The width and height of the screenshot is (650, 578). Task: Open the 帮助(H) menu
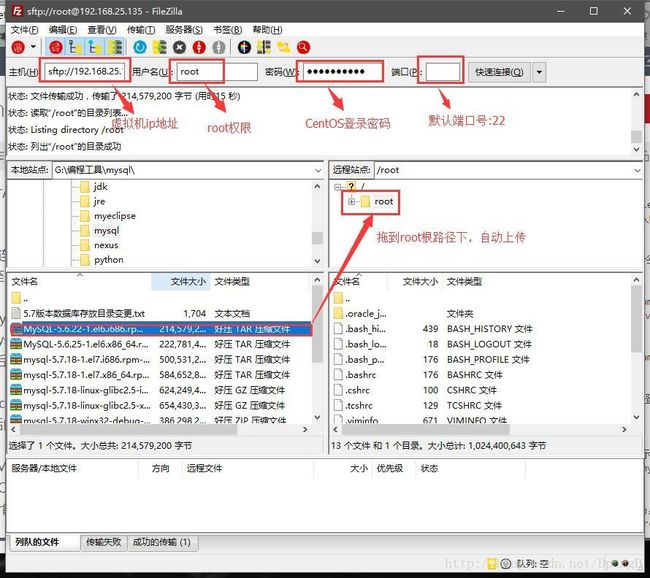pyautogui.click(x=267, y=30)
